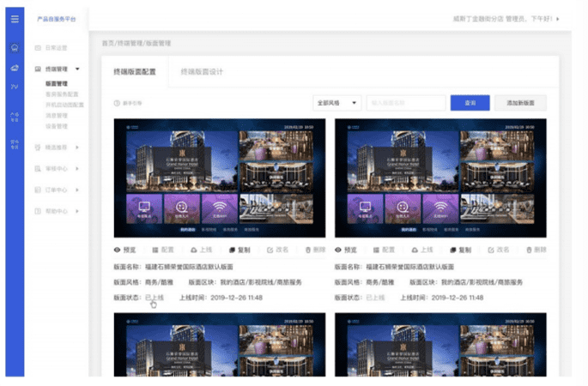Open the 新手引导 help question icon
The height and width of the screenshot is (386, 588).
click(x=117, y=103)
